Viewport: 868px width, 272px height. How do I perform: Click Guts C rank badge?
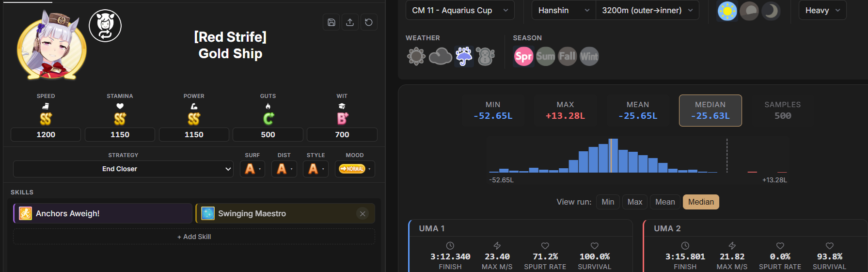pyautogui.click(x=268, y=119)
